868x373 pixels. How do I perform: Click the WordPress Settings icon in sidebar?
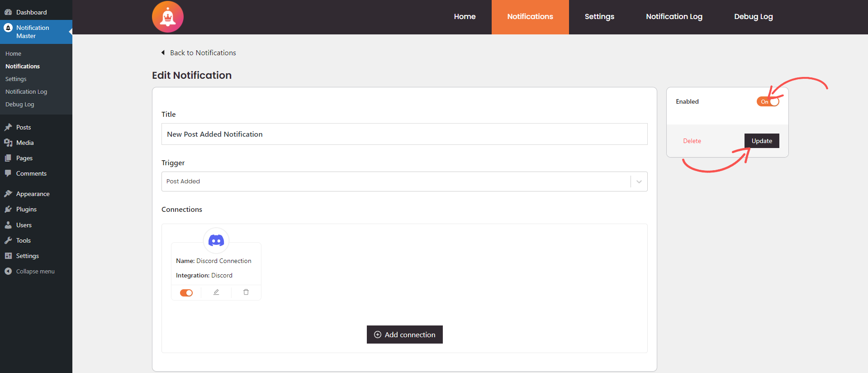(8, 256)
